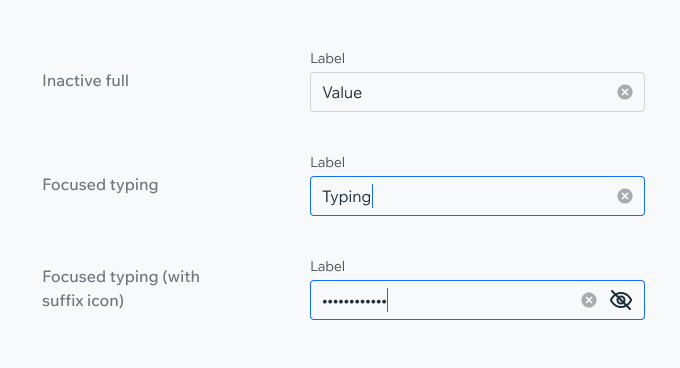
Task: Click the text caret after Typing
Action: 373,196
